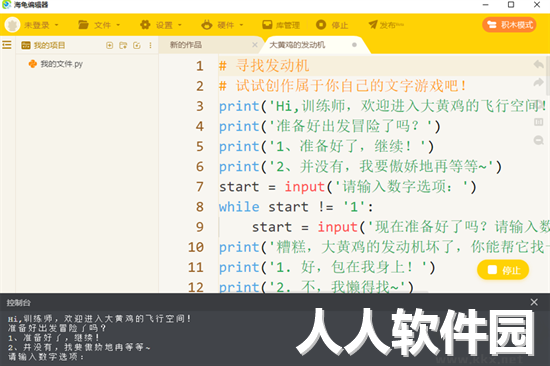Open 库管理 library manager
The height and width of the screenshot is (366, 550).
(281, 25)
